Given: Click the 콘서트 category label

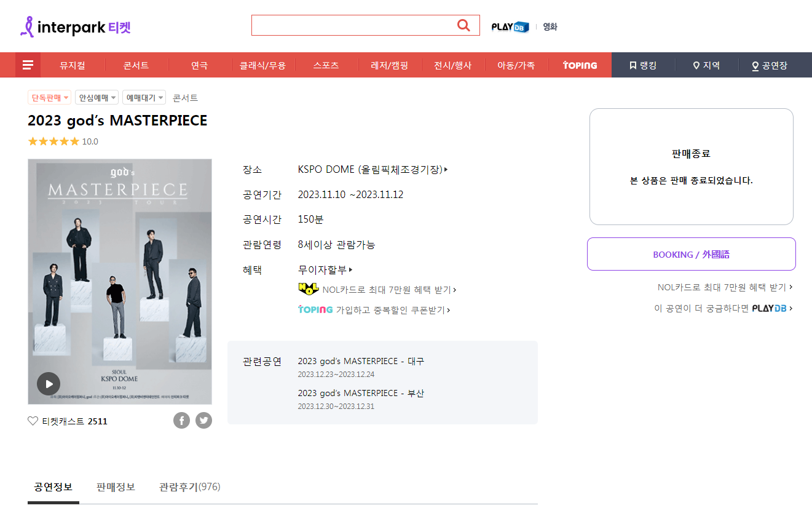Looking at the screenshot, I should [185, 98].
